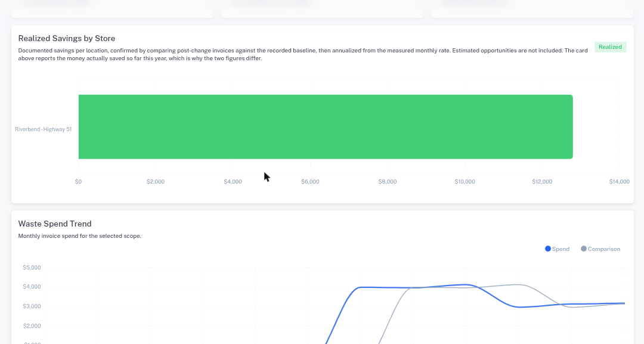Click the $5,000 label on trend chart
644x344 pixels.
(x=32, y=267)
